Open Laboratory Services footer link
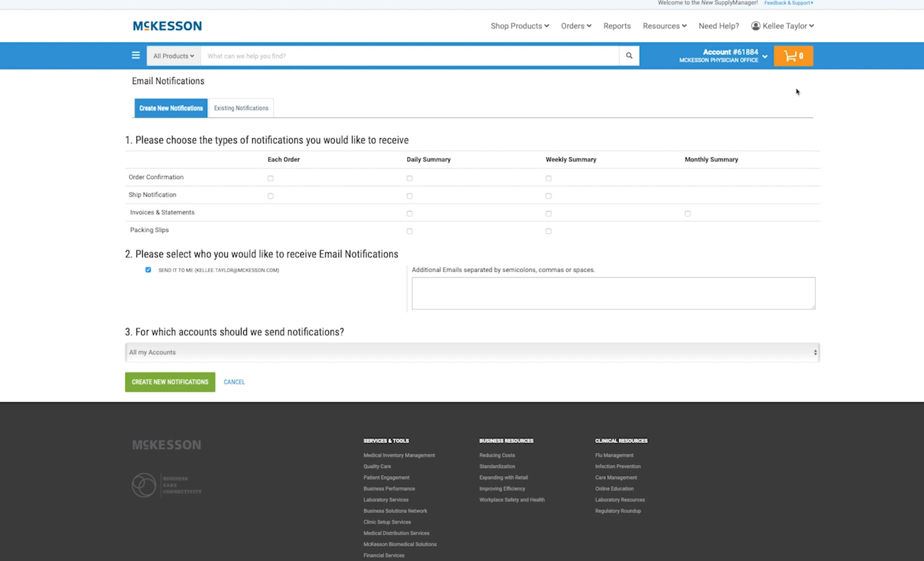Viewport: 924px width, 561px height. (385, 499)
